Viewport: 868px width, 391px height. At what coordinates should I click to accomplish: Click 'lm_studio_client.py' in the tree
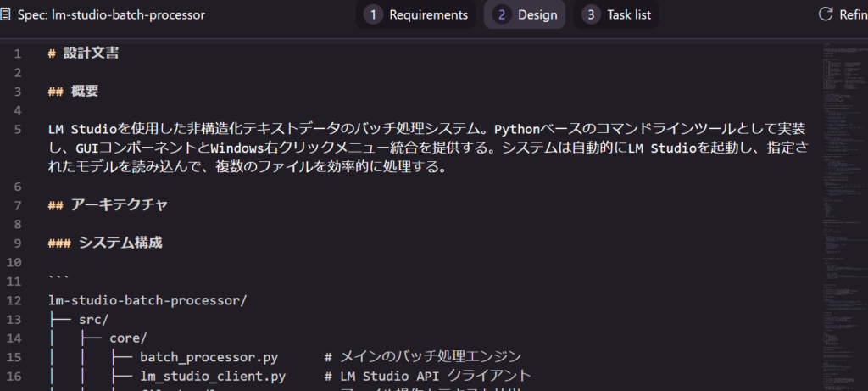pyautogui.click(x=213, y=376)
